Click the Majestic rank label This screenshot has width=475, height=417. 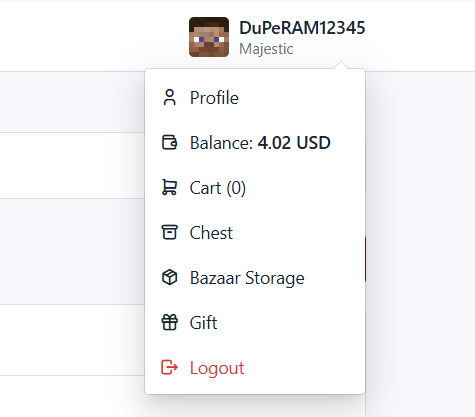click(266, 49)
